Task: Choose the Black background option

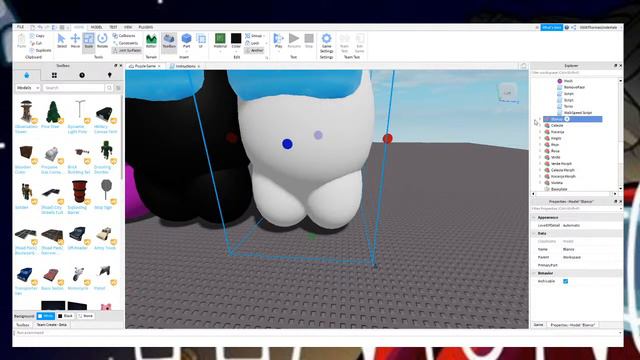Action: point(65,316)
